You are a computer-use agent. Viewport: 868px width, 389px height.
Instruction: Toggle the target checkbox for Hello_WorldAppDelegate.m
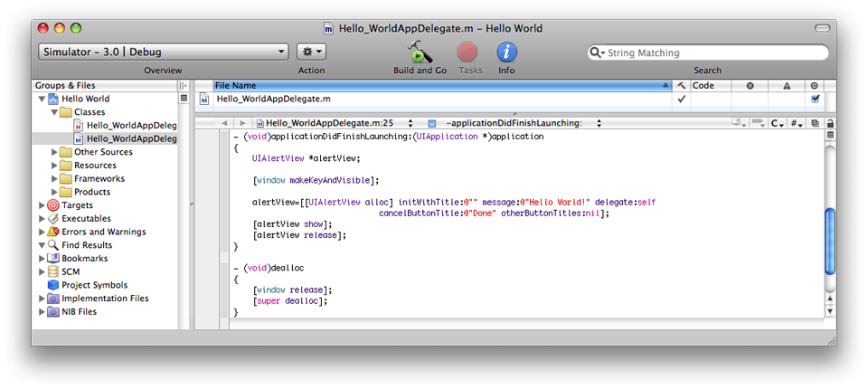coord(815,99)
